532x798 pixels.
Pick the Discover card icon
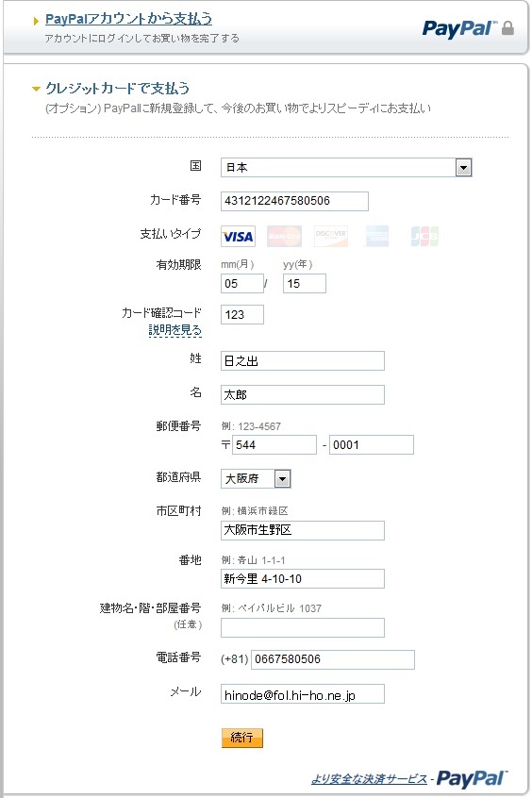331,236
